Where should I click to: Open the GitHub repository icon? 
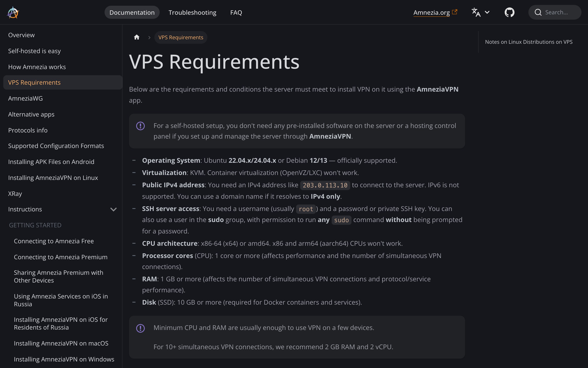click(x=509, y=12)
